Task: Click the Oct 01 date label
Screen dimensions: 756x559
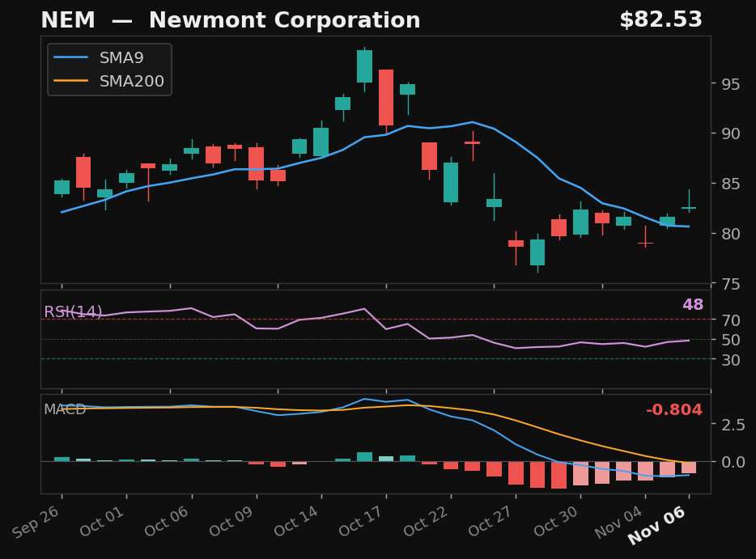Action: pos(102,522)
